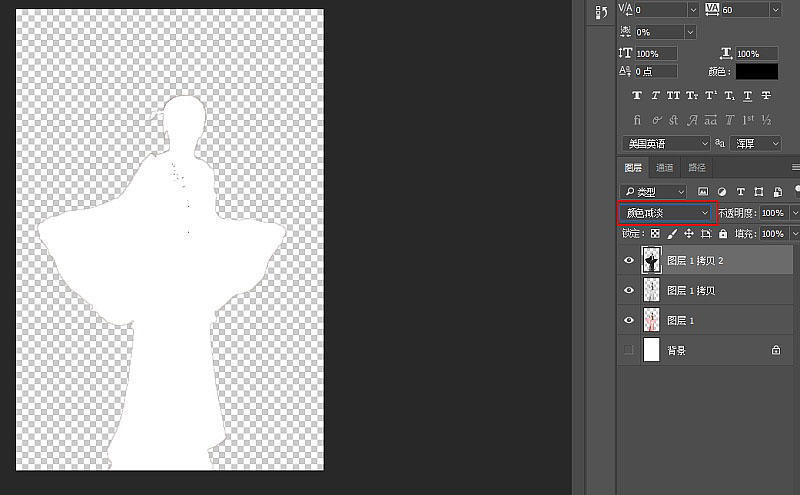Open the 不透明度 opacity slider arrow

(794, 213)
